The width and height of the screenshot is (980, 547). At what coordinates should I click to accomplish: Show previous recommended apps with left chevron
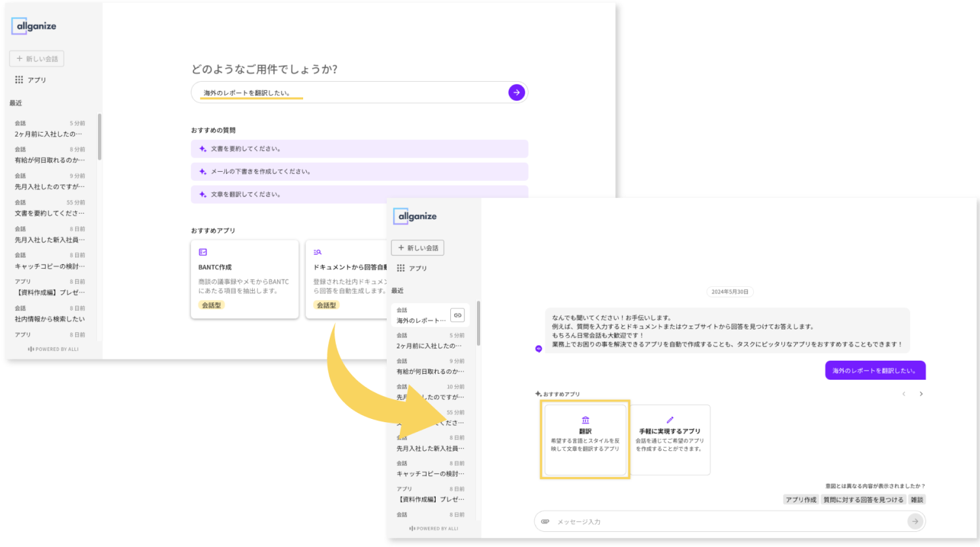pos(904,394)
